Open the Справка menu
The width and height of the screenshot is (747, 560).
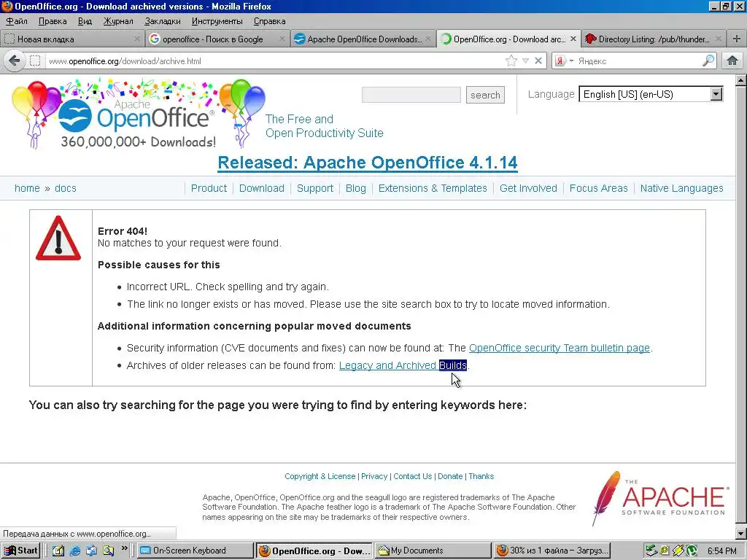point(270,21)
